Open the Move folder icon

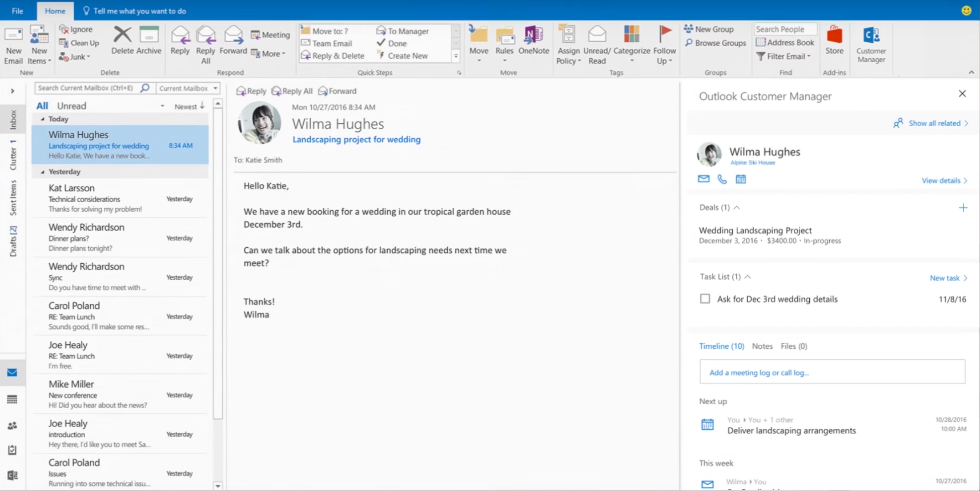point(479,35)
